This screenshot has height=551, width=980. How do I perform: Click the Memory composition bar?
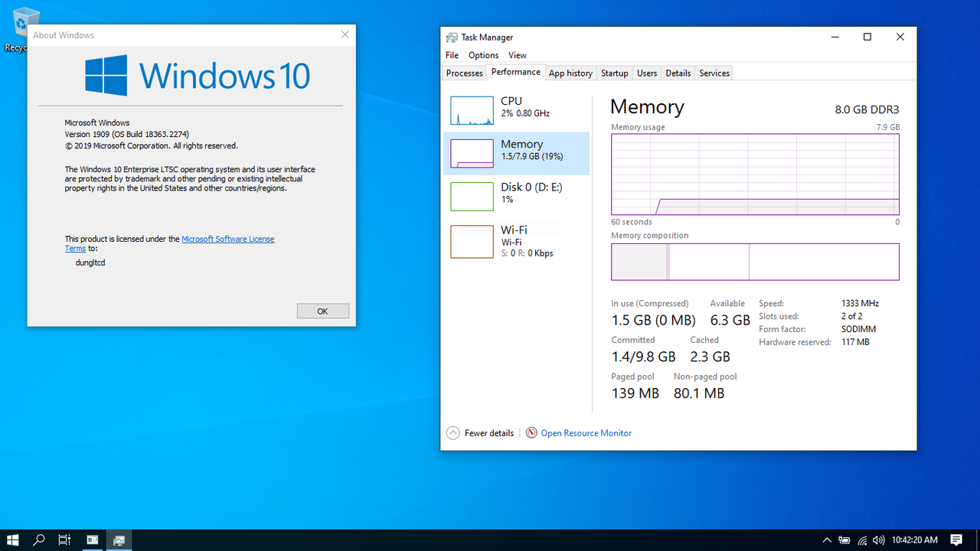coord(755,262)
